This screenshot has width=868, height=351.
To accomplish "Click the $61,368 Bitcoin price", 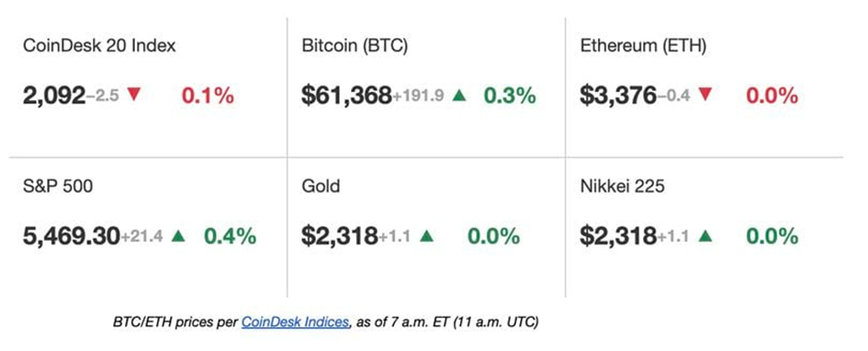I will [x=346, y=96].
